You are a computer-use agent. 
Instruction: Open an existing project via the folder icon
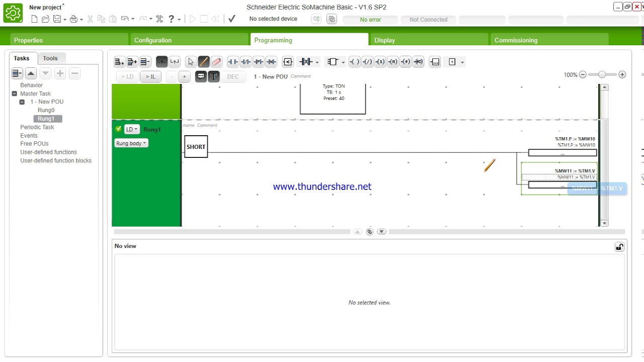(x=45, y=19)
